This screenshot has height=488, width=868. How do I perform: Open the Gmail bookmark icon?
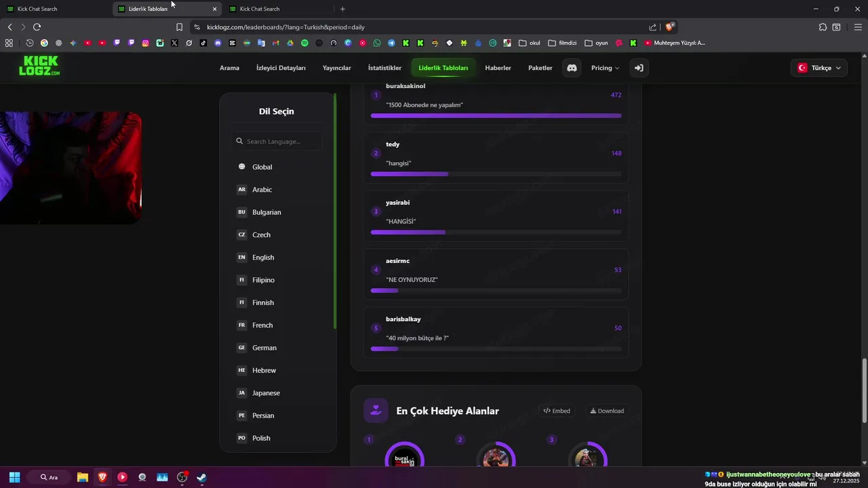(275, 43)
